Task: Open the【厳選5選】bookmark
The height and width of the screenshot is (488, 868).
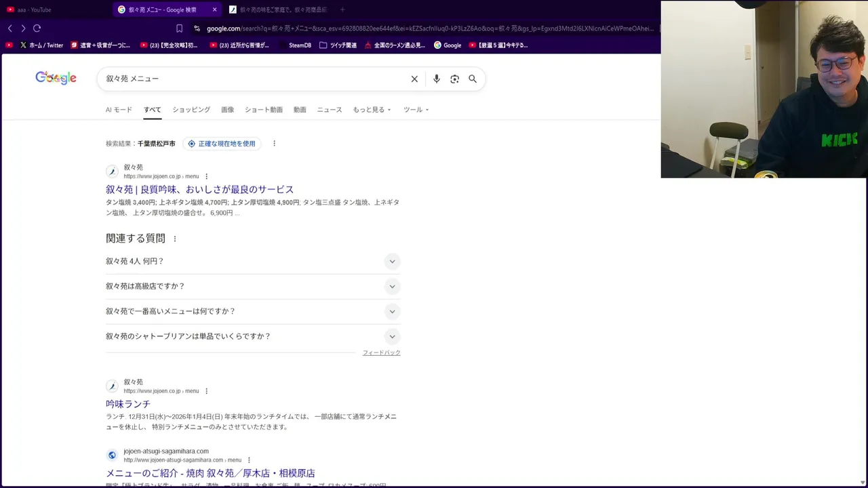Action: coord(498,45)
